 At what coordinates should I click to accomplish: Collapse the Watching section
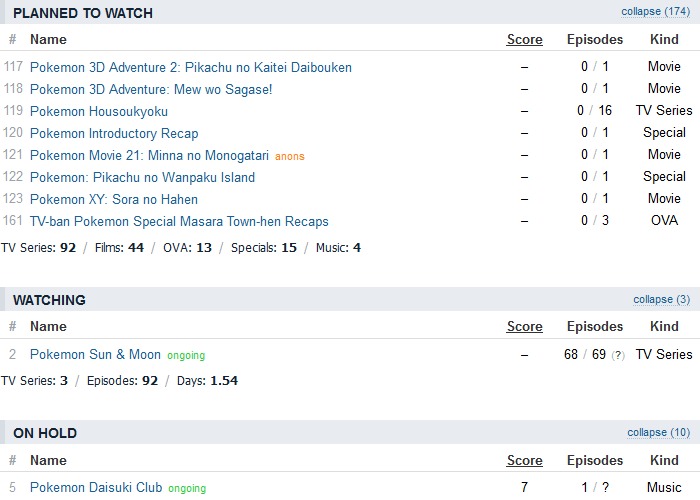[661, 299]
